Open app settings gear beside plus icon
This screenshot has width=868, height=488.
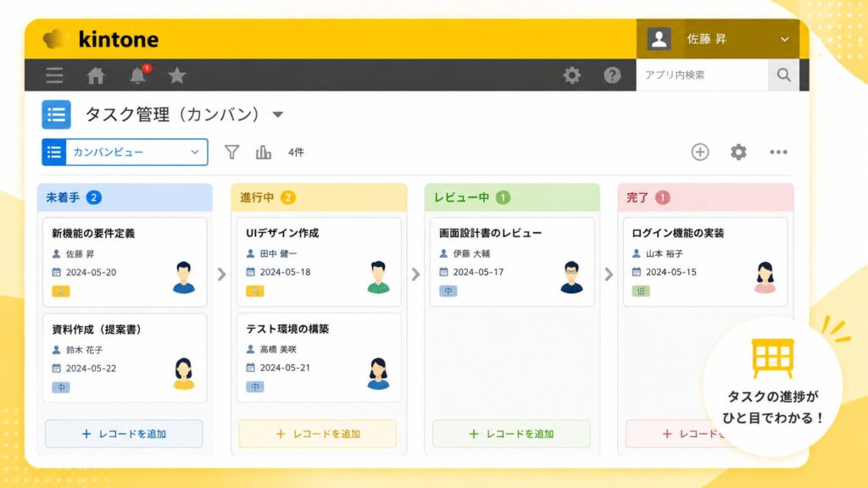738,152
